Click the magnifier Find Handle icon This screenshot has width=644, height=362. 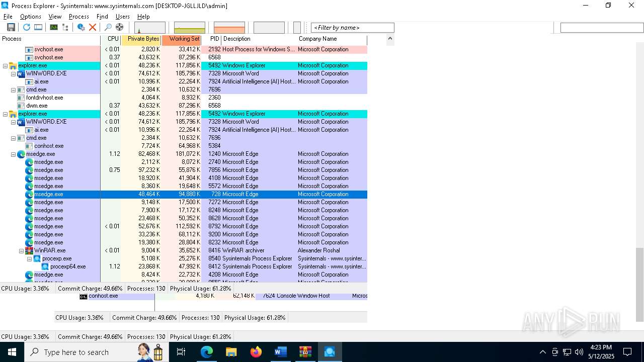[108, 27]
